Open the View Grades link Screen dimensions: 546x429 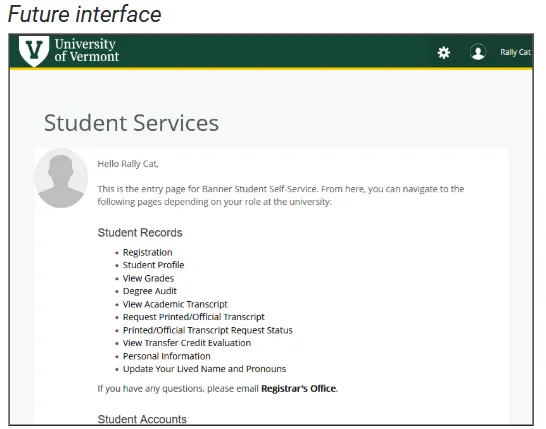pyautogui.click(x=148, y=278)
